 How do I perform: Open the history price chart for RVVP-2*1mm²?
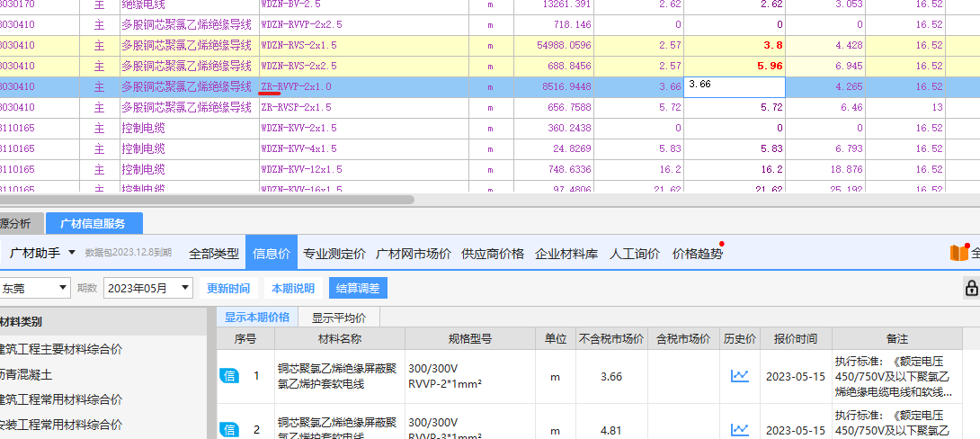click(739, 376)
